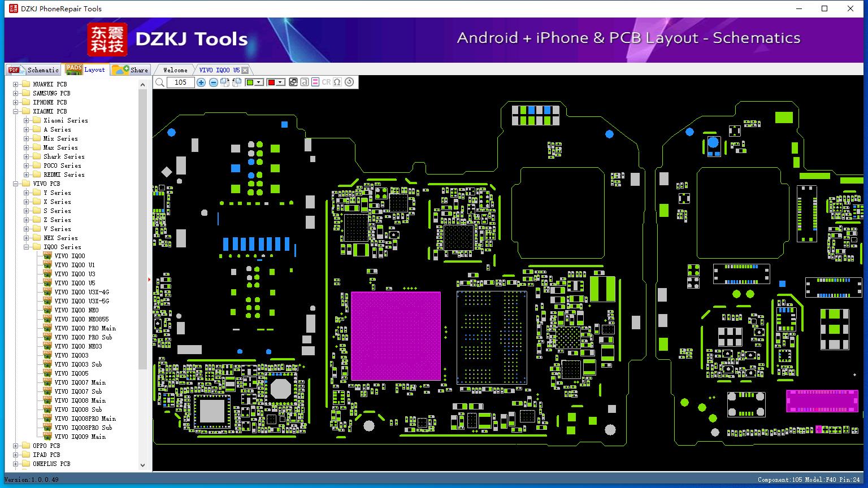Click the circular reset view icon
This screenshot has height=488, width=868.
(349, 82)
